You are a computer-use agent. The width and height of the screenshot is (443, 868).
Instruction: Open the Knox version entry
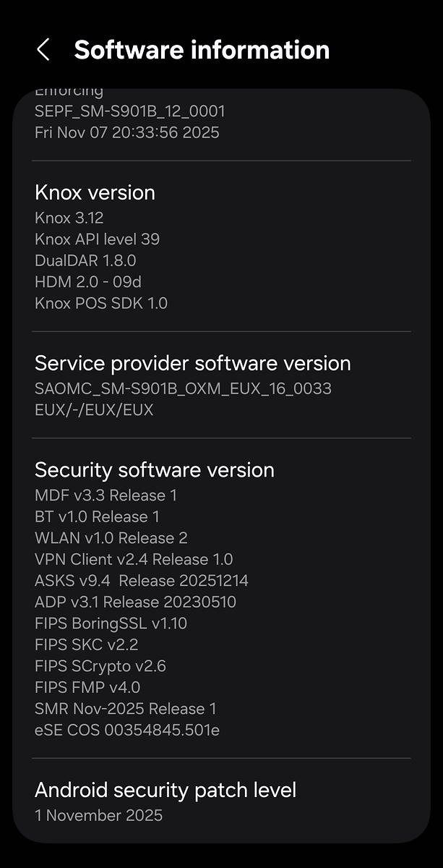pyautogui.click(x=95, y=192)
